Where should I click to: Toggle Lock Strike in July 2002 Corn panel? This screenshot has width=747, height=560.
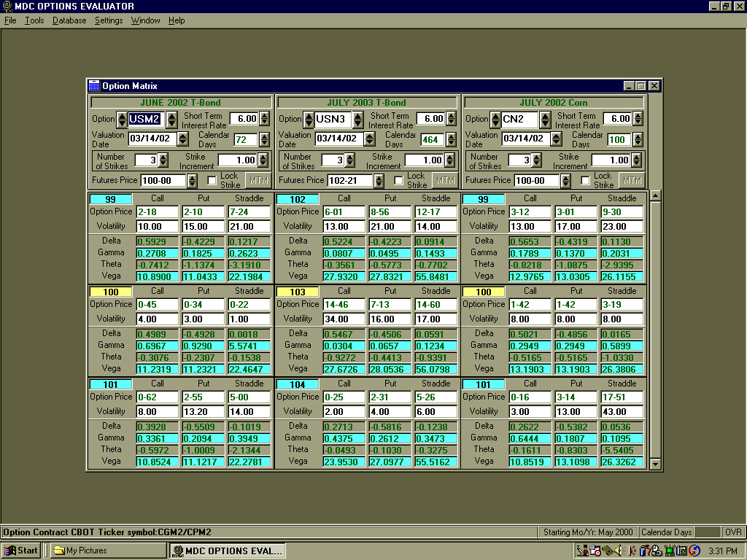tap(586, 180)
